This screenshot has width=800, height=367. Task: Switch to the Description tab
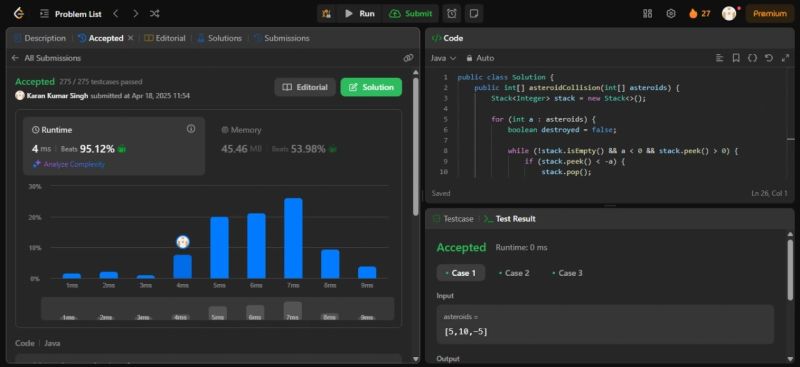click(x=40, y=38)
